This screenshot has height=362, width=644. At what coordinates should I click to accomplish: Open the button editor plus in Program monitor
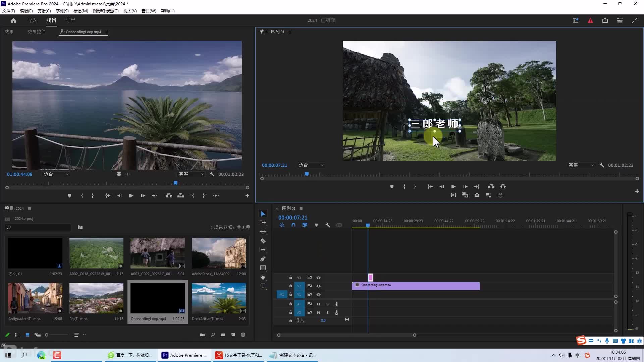637,191
